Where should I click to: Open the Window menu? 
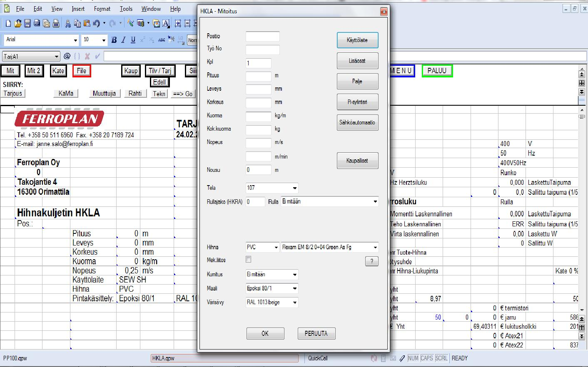151,8
